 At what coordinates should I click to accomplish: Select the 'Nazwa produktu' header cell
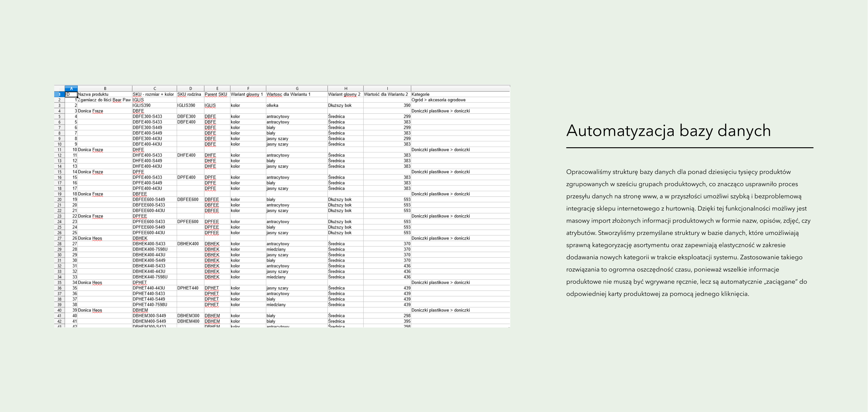coord(93,94)
